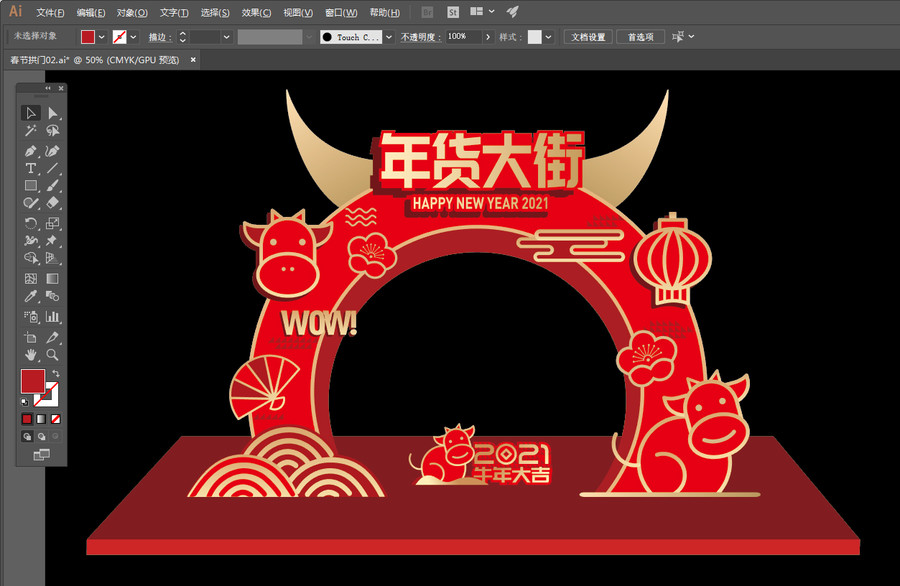The image size is (900, 586).
Task: Select the Mesh tool
Action: 31,278
